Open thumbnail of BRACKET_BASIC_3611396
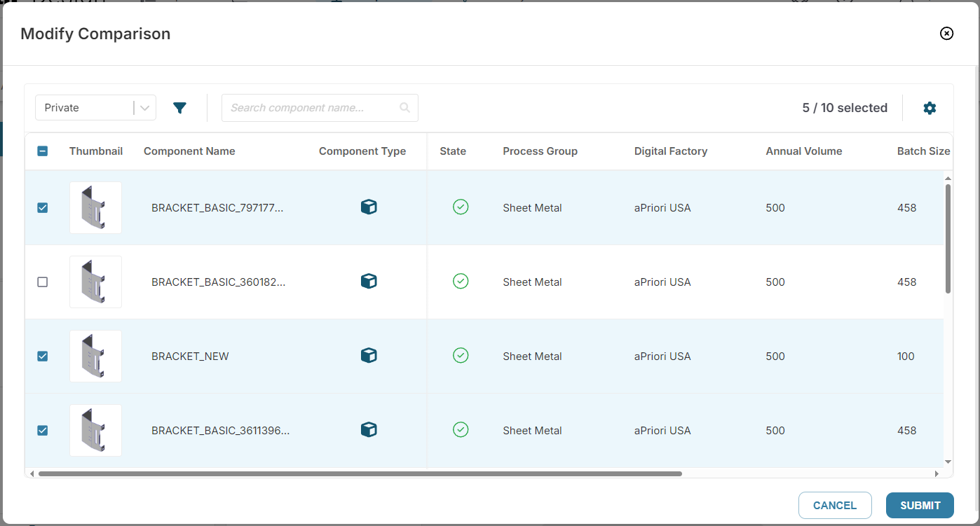Viewport: 980px width, 526px height. click(x=95, y=430)
